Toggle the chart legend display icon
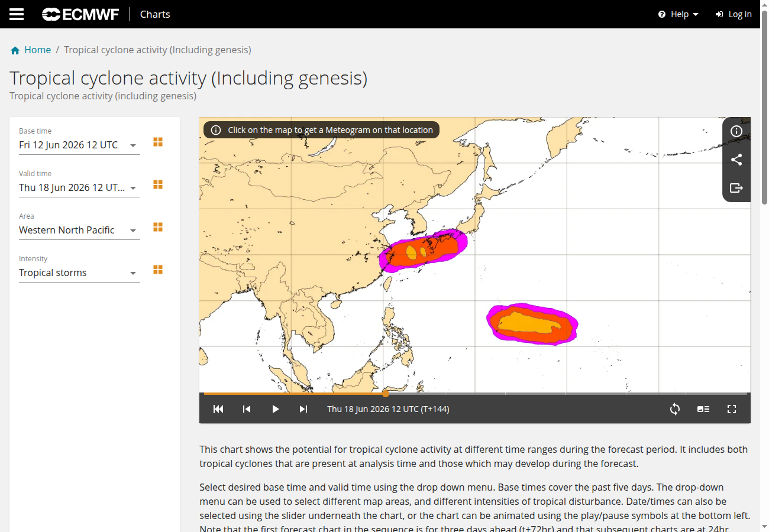This screenshot has height=532, width=769. [x=703, y=409]
